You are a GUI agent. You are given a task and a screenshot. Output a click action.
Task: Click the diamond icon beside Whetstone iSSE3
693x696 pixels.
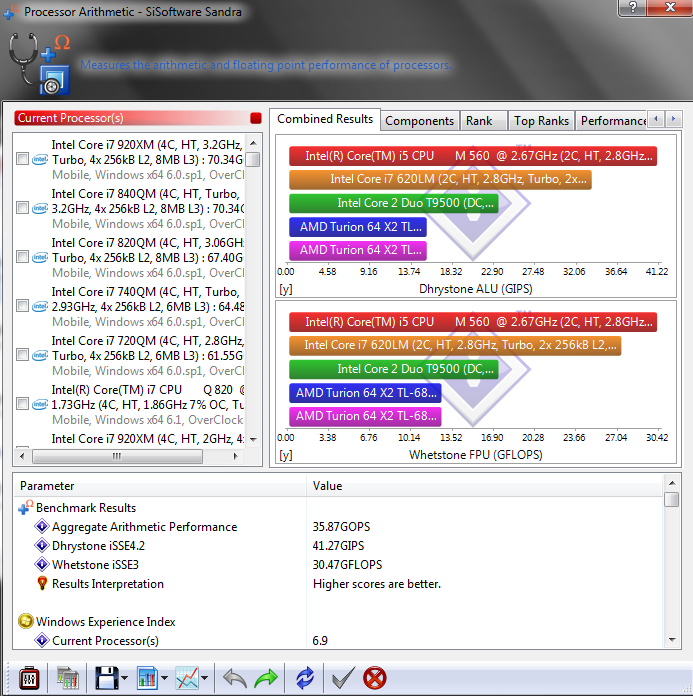42,564
